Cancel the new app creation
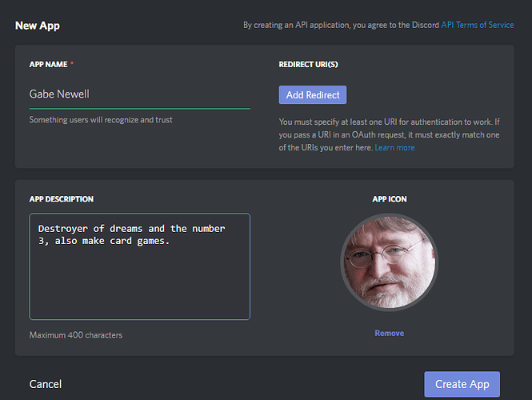Viewport: 532px width, 400px height. (46, 384)
